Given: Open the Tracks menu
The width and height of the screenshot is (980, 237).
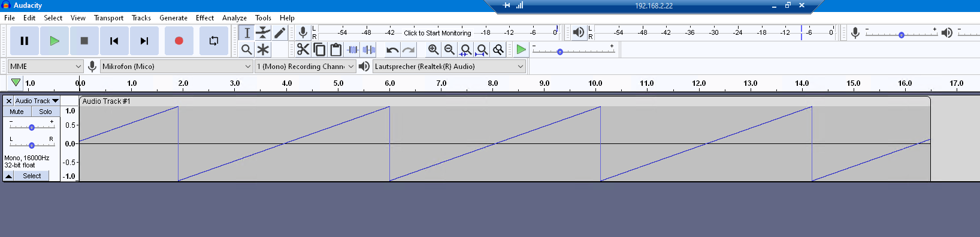Looking at the screenshot, I should [x=141, y=18].
